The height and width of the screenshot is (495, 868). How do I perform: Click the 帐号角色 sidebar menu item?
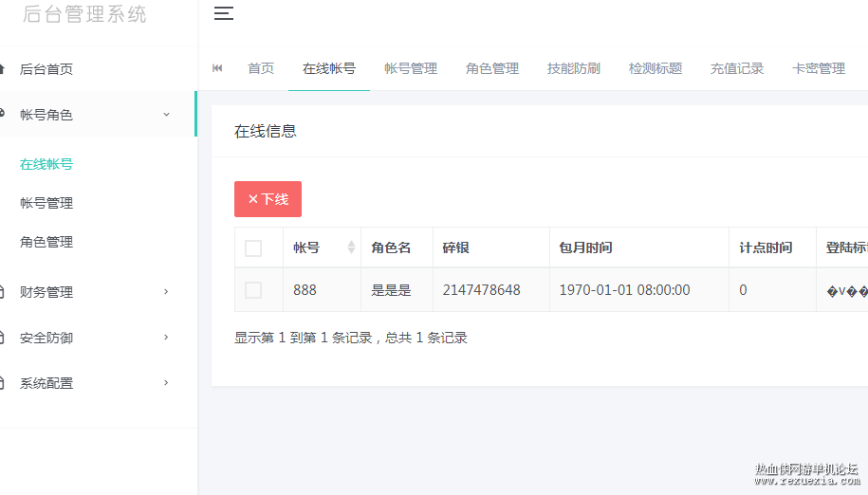99,115
